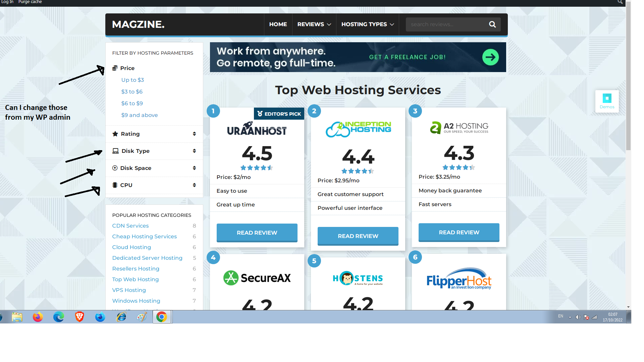Open CDN Services category
Image resolution: width=644 pixels, height=362 pixels.
[x=130, y=226]
